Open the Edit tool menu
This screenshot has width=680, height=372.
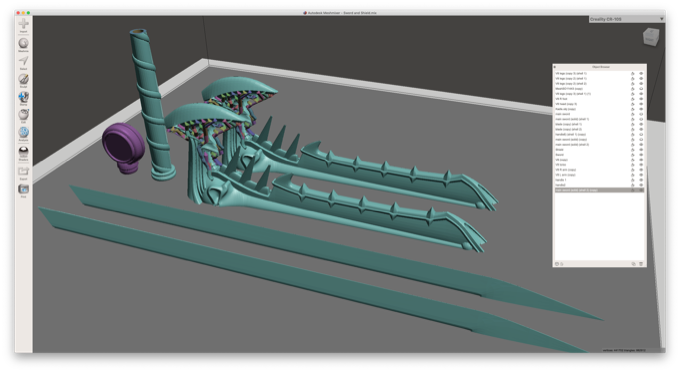pos(23,114)
